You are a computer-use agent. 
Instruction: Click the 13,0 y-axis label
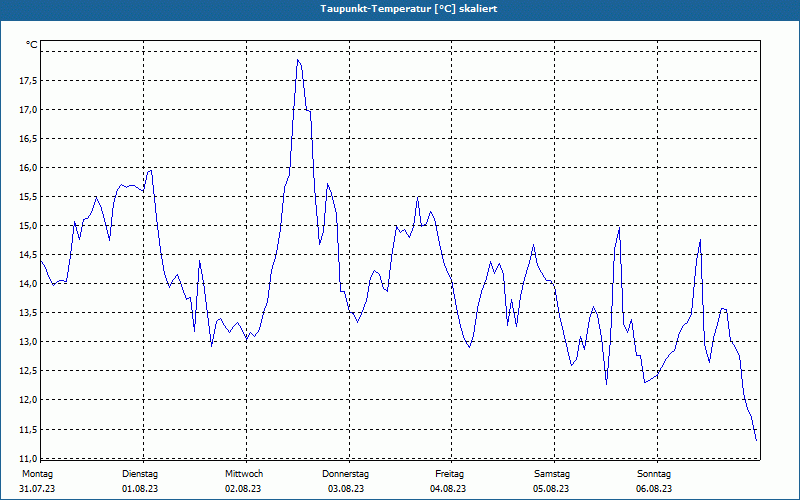29,342
